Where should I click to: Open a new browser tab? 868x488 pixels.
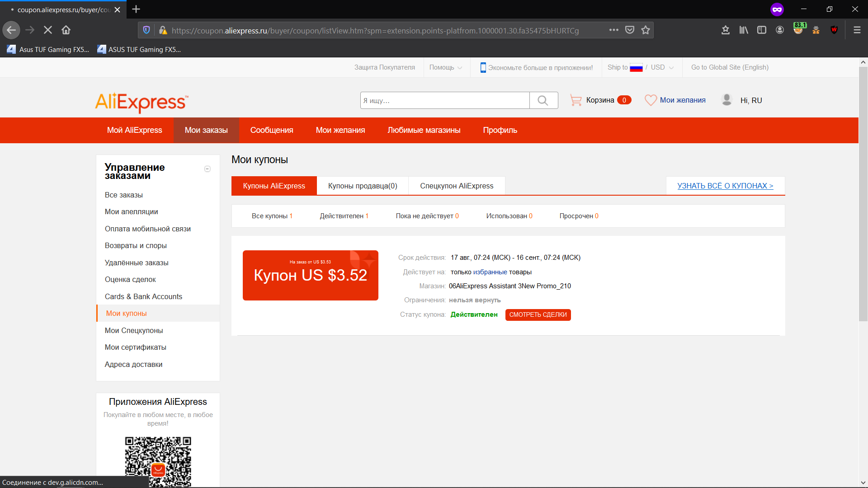(x=136, y=9)
